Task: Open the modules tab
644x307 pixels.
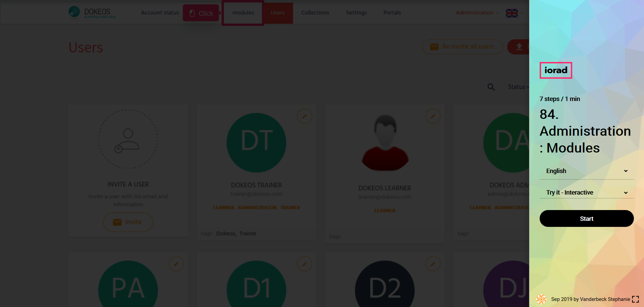Action: 243,13
